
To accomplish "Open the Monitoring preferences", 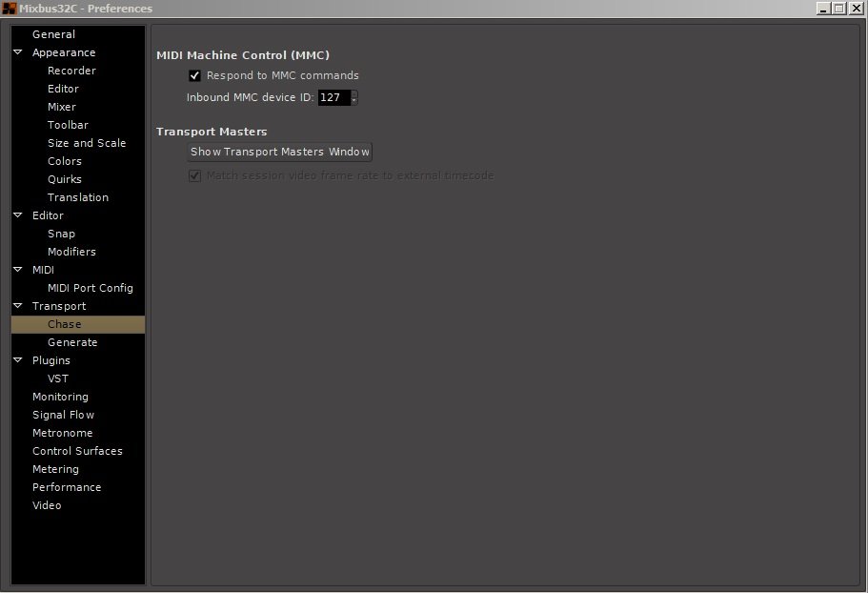I will pos(60,397).
